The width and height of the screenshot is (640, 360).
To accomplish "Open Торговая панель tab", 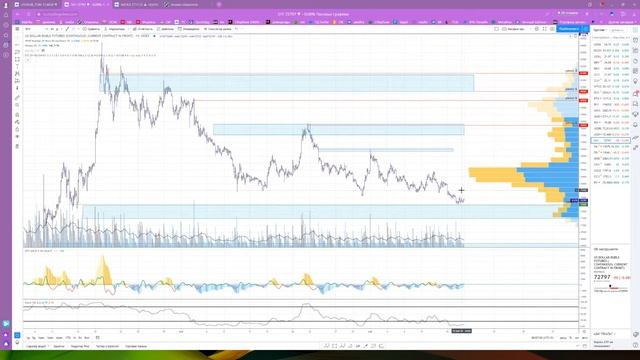I will tap(136, 346).
